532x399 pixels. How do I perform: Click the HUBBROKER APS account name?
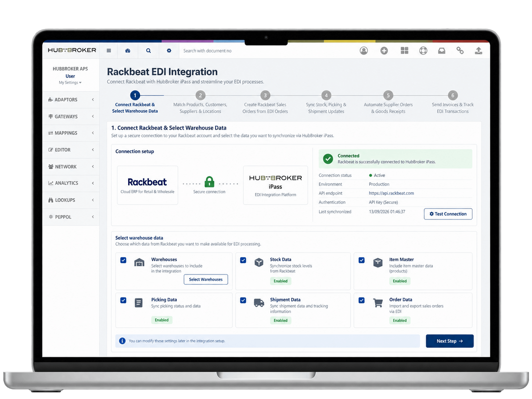click(70, 69)
